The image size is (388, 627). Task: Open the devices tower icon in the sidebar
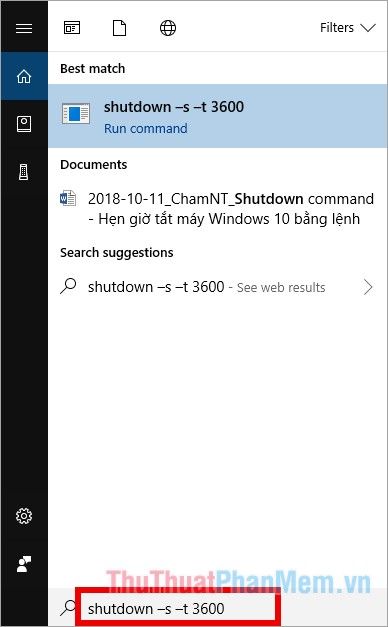[24, 172]
